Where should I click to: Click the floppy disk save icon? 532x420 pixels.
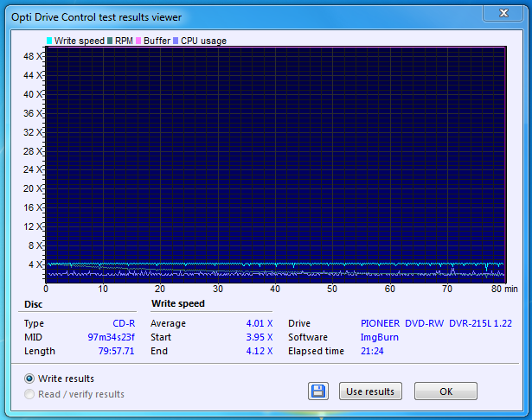(318, 391)
